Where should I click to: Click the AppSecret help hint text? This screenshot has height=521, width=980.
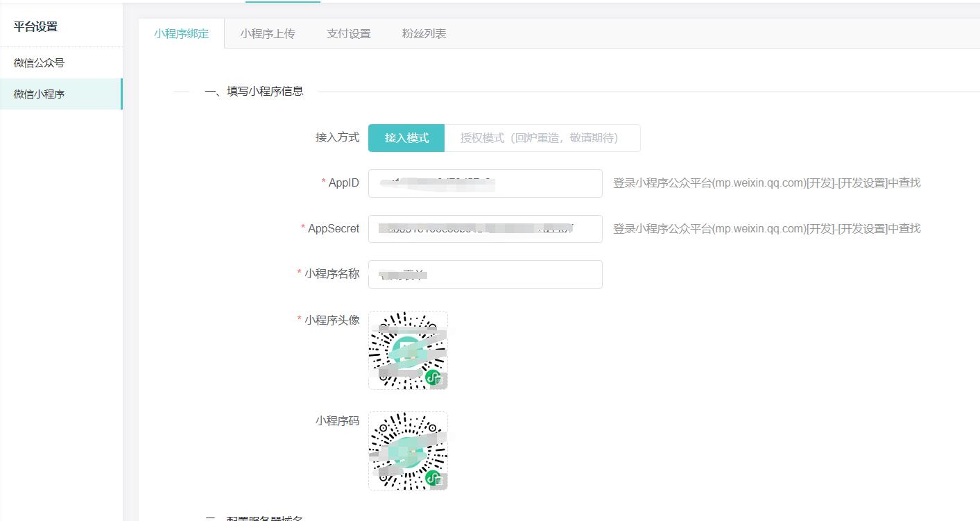tap(767, 228)
